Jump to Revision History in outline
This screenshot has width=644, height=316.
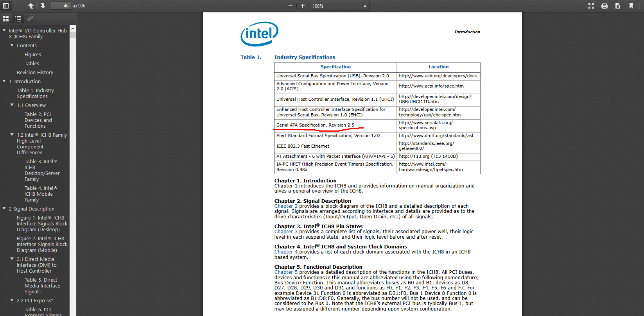tap(35, 73)
